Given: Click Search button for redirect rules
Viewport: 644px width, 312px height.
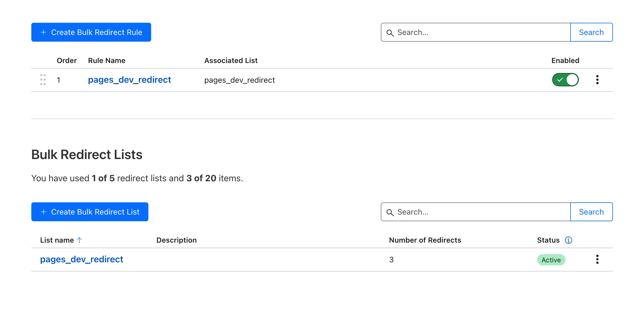Looking at the screenshot, I should tap(591, 32).
